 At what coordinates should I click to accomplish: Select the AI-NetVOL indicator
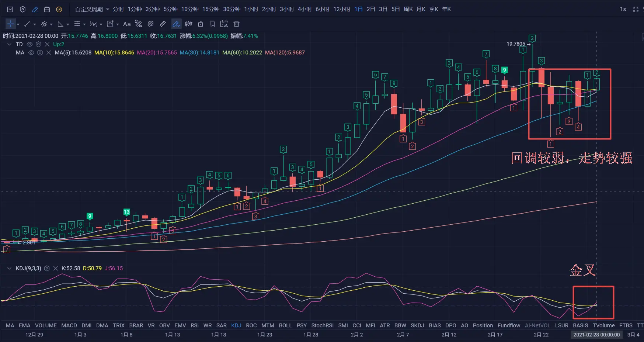point(537,325)
